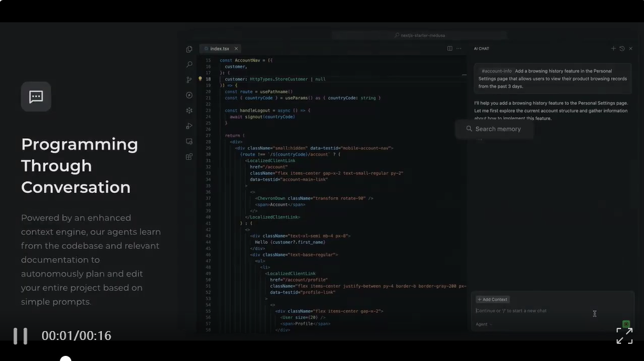This screenshot has width=644, height=361.
Task: Click 'const AccountNav' on line 15
Action: pos(240,60)
